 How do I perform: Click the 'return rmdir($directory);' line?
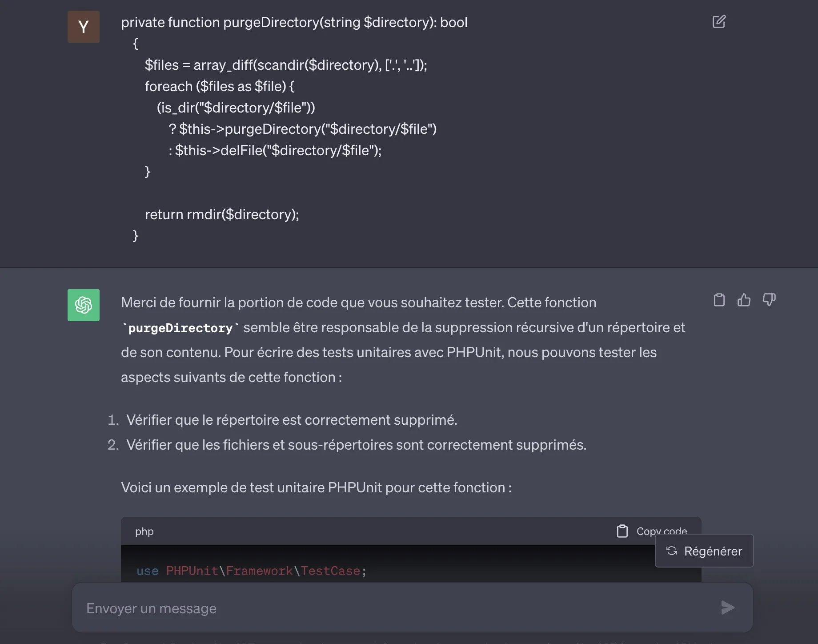coord(222,214)
